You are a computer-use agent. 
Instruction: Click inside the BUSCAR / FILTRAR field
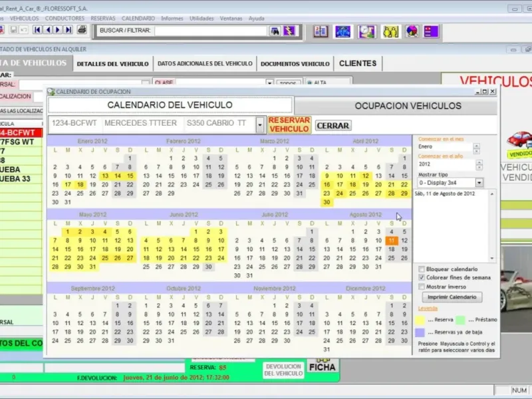[210, 31]
